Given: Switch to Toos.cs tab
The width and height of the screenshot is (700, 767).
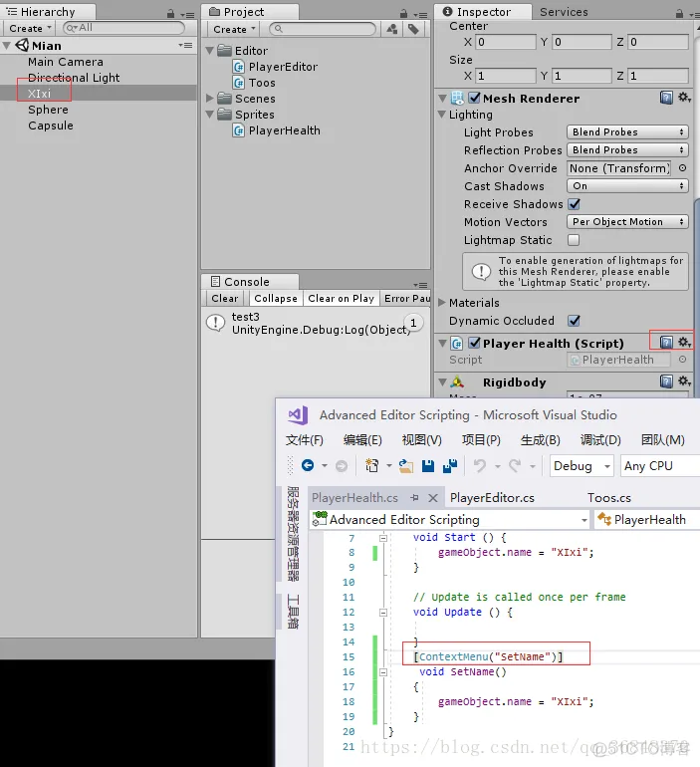Looking at the screenshot, I should click(609, 497).
